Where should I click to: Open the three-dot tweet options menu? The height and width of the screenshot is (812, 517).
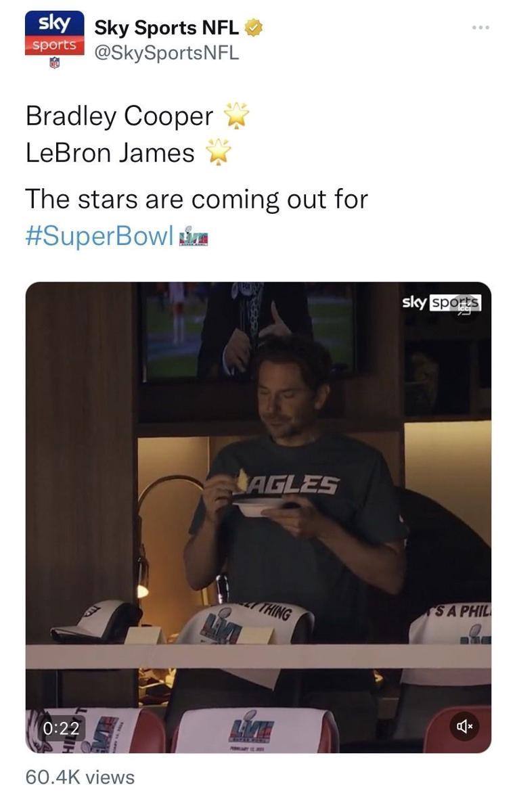(x=480, y=28)
